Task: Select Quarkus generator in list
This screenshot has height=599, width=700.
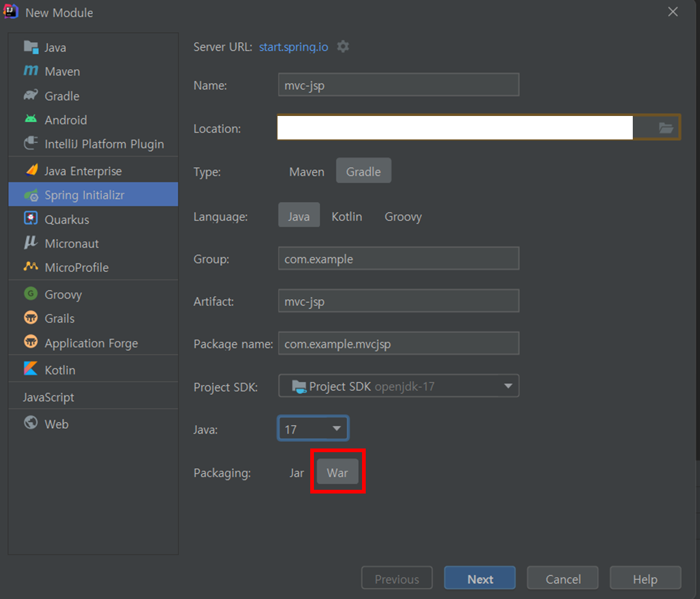Action: click(x=93, y=220)
